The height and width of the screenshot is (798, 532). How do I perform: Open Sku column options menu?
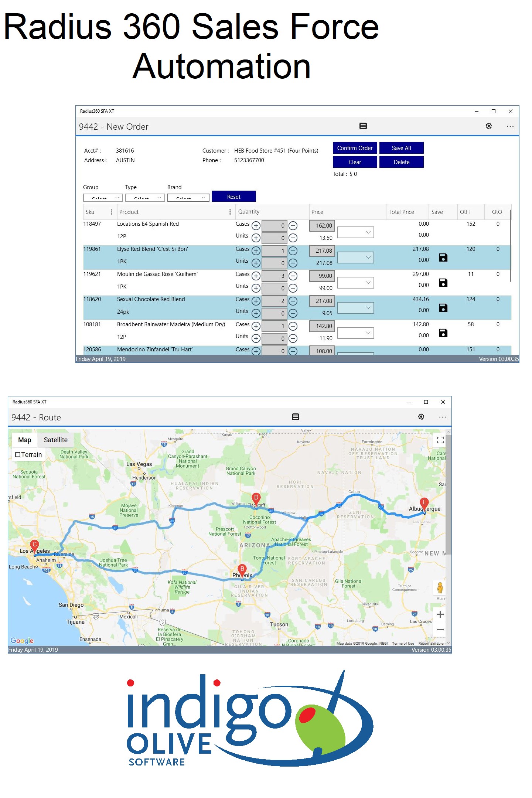tap(111, 212)
